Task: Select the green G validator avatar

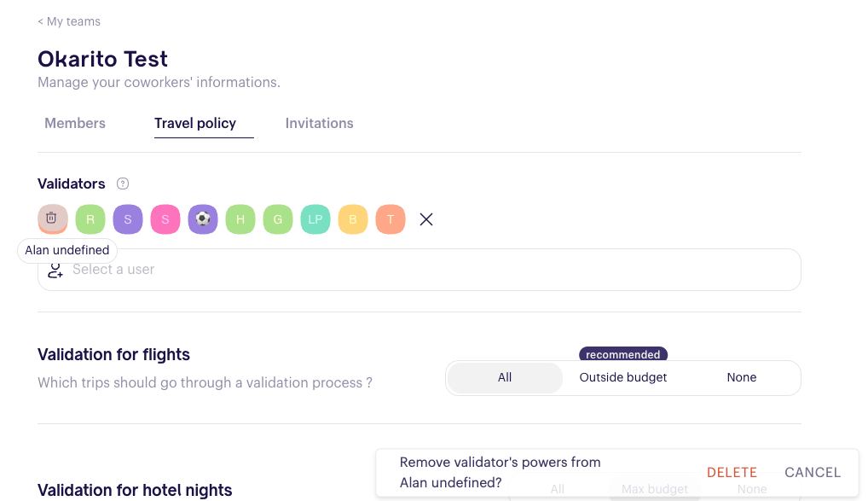Action: pos(278,218)
